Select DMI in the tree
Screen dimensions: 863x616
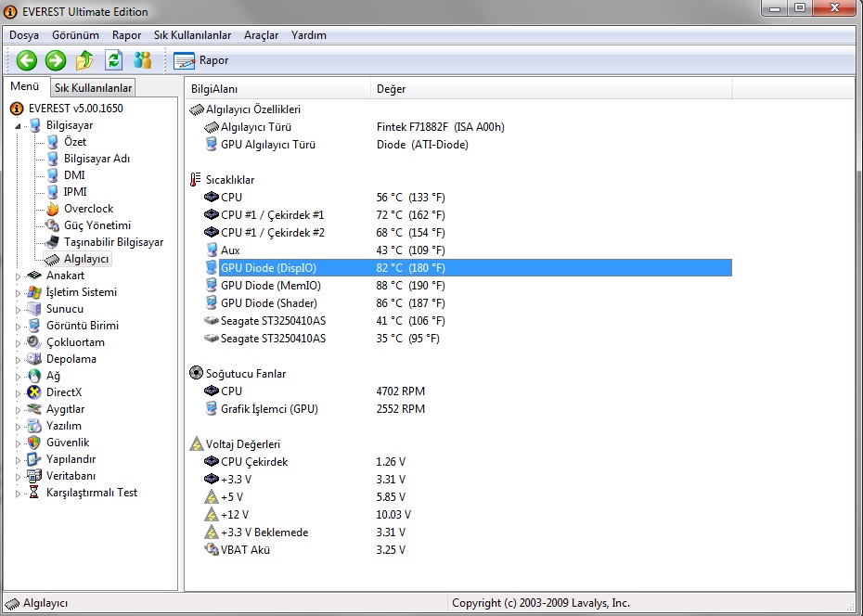pyautogui.click(x=74, y=175)
